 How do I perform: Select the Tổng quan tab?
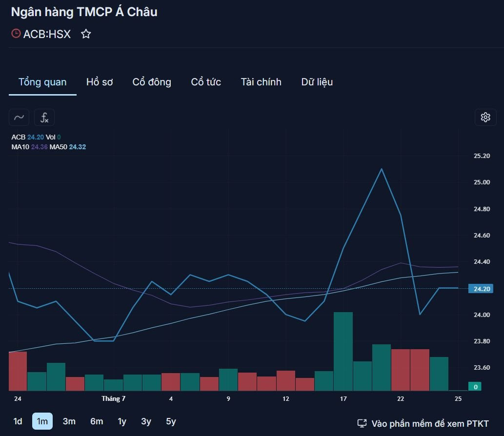[42, 82]
